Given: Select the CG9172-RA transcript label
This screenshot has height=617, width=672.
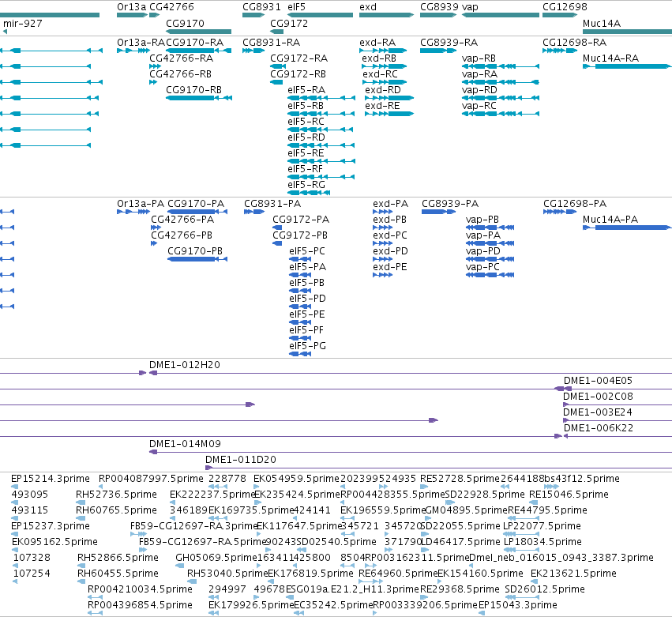Looking at the screenshot, I should click(298, 58).
